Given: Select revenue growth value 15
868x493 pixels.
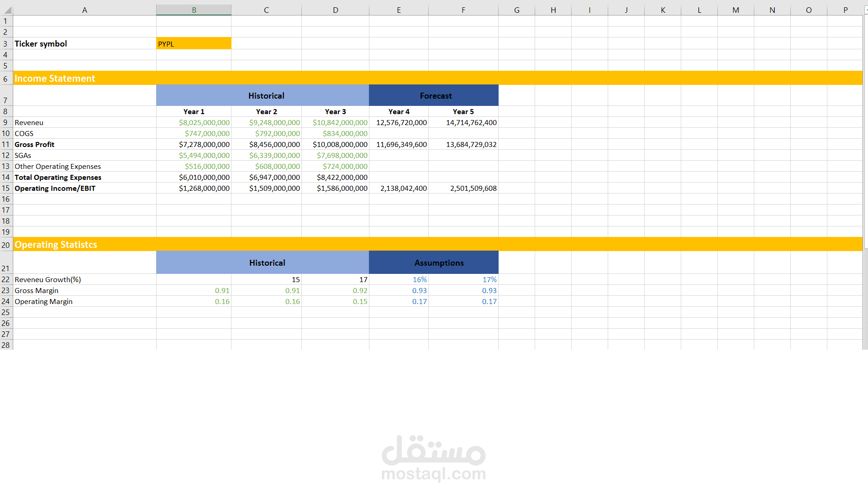Looking at the screenshot, I should coord(266,279).
